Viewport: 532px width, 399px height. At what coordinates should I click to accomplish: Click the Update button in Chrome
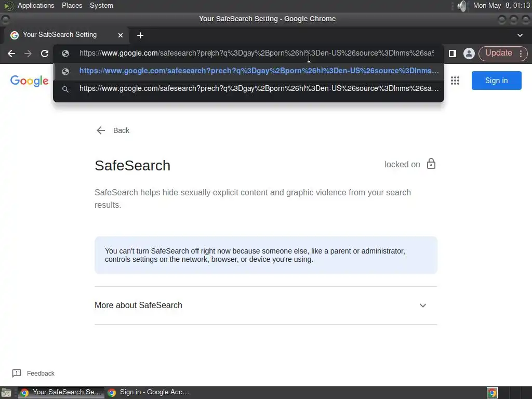(x=498, y=54)
